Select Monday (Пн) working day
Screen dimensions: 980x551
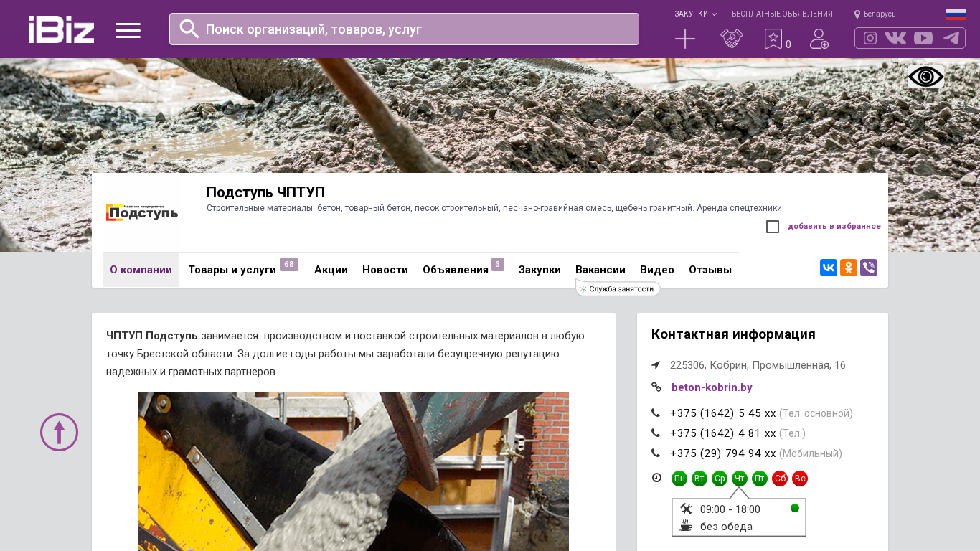tap(679, 479)
